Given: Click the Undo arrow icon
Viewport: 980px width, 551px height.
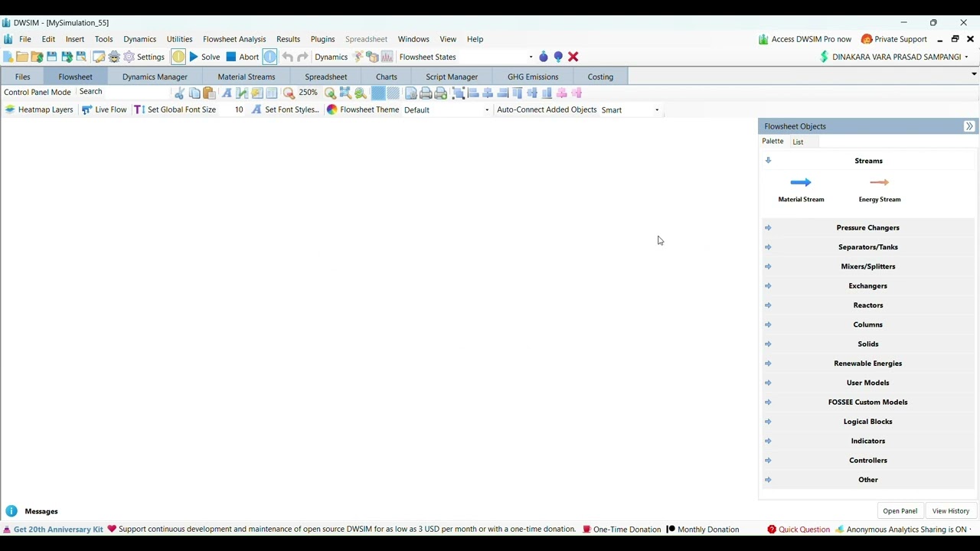Looking at the screenshot, I should tap(287, 57).
